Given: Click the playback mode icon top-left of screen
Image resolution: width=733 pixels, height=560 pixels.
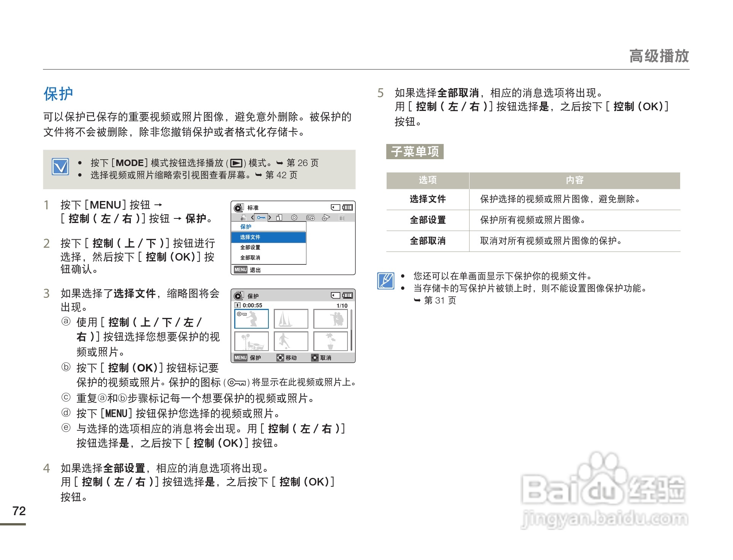Looking at the screenshot, I should point(239,208).
